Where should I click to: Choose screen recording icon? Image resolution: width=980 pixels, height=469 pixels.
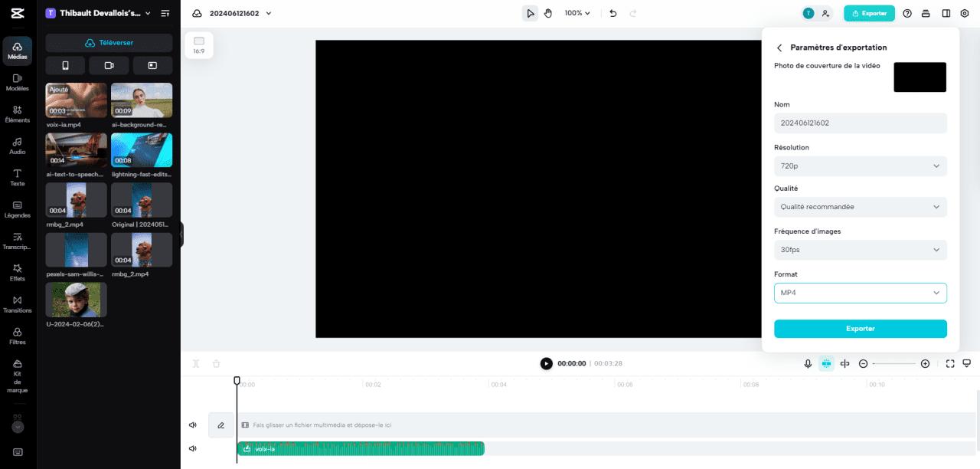click(x=152, y=65)
